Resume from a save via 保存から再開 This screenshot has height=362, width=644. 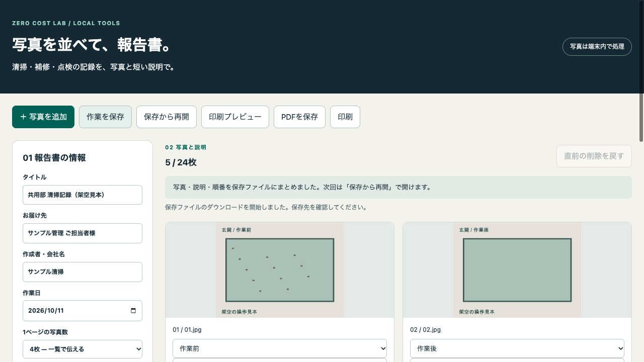pos(167,117)
